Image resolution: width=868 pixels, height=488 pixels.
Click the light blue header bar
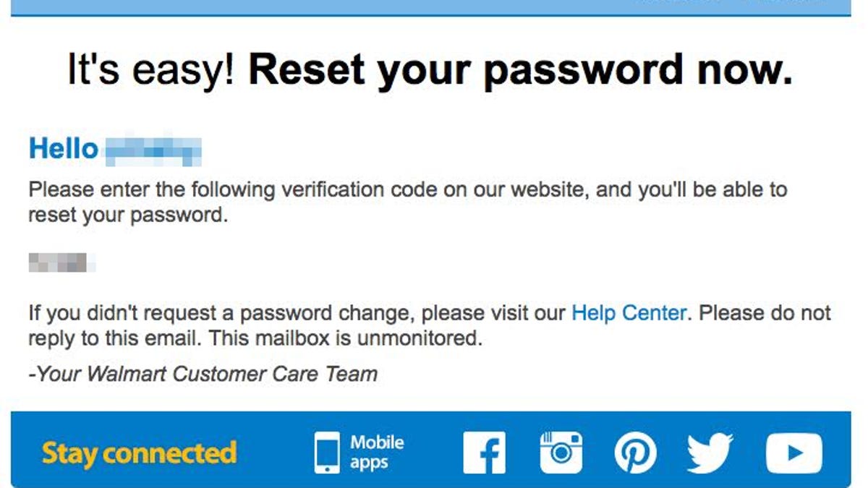(x=431, y=7)
